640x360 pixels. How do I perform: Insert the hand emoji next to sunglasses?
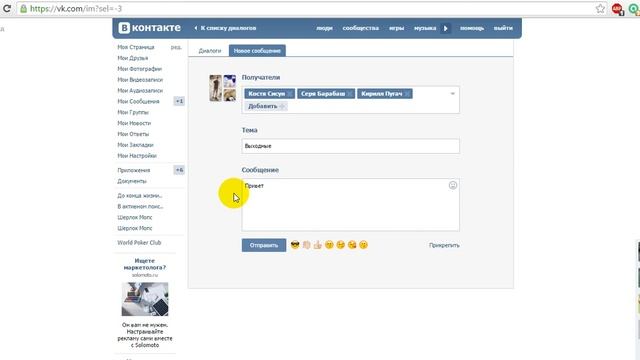pos(306,245)
